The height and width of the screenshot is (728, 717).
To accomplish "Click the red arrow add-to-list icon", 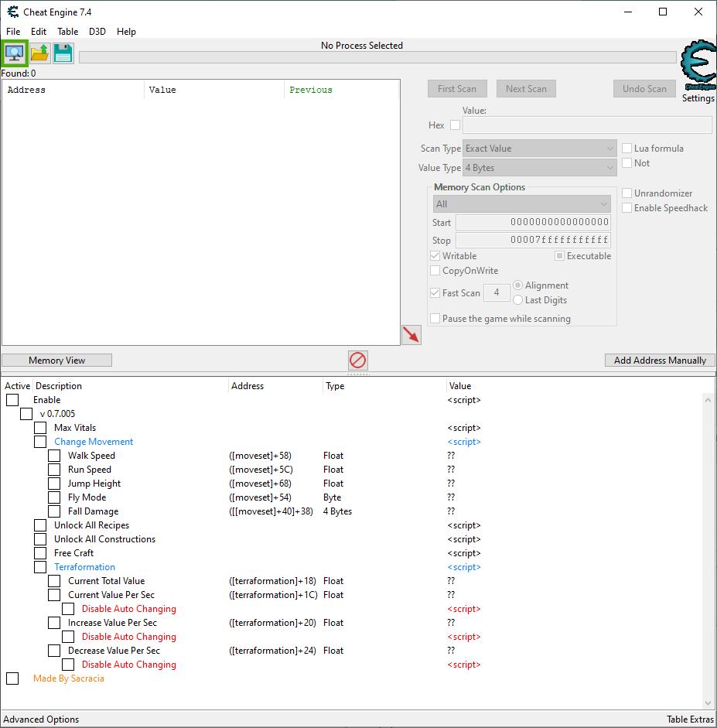I will 411,334.
